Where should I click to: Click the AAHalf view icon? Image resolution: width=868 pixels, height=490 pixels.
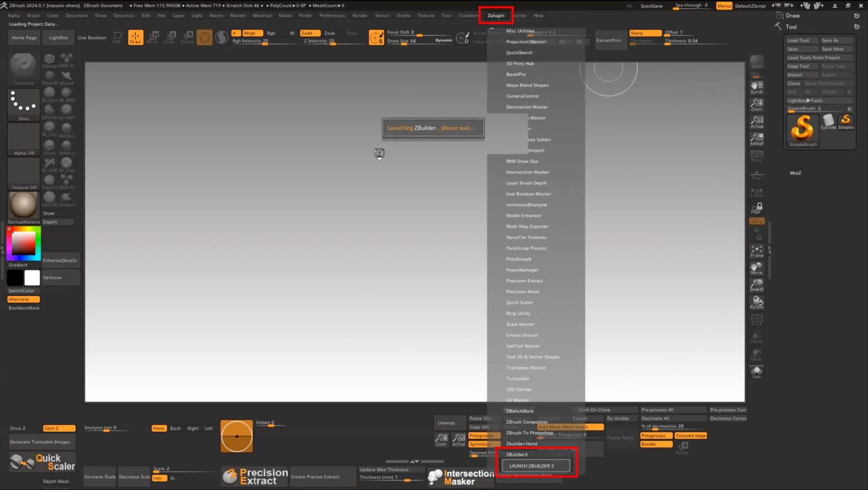pos(757,139)
